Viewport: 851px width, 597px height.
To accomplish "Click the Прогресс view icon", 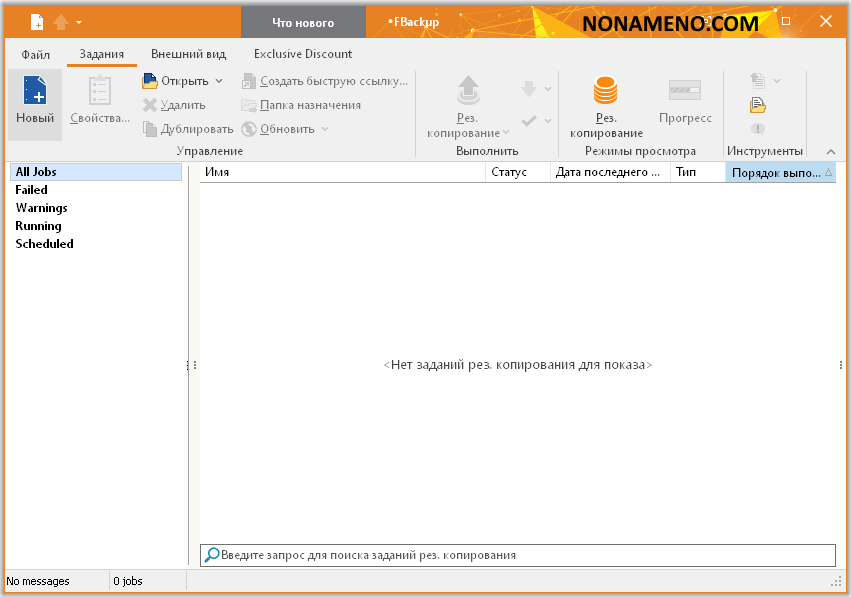I will [x=685, y=92].
